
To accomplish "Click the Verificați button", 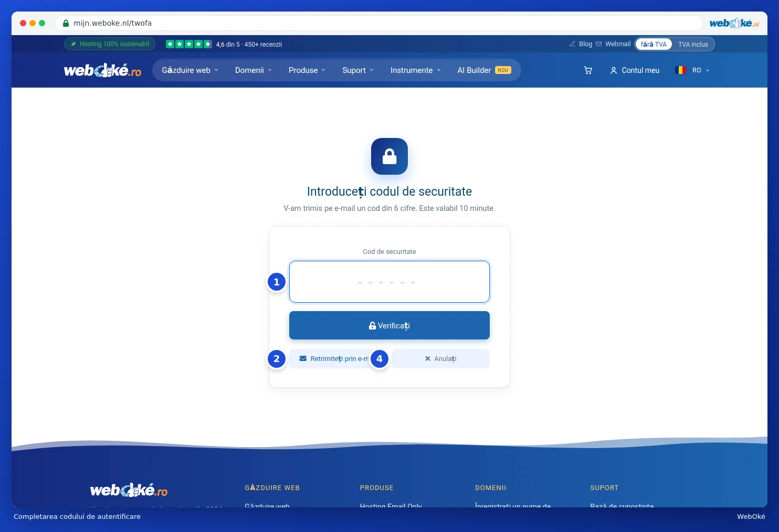I will click(389, 325).
